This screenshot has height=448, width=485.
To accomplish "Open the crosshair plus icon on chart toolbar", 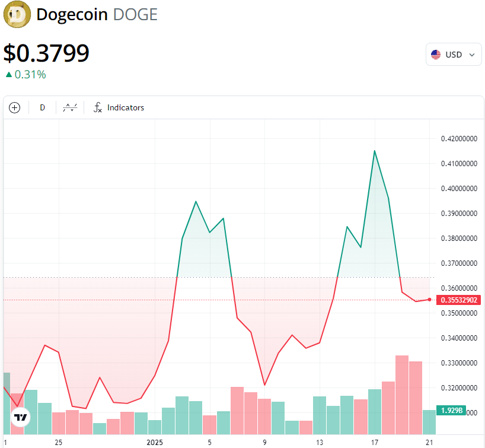I will [x=14, y=107].
